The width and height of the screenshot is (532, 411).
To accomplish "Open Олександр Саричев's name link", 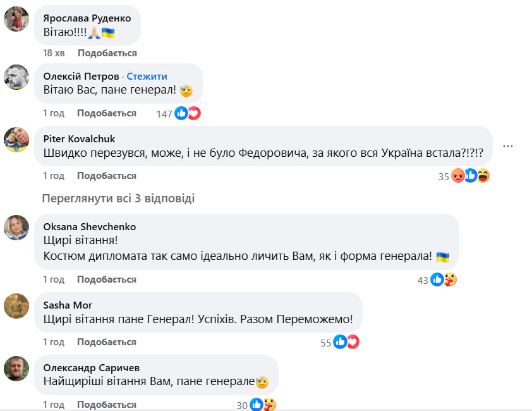I will coord(92,367).
